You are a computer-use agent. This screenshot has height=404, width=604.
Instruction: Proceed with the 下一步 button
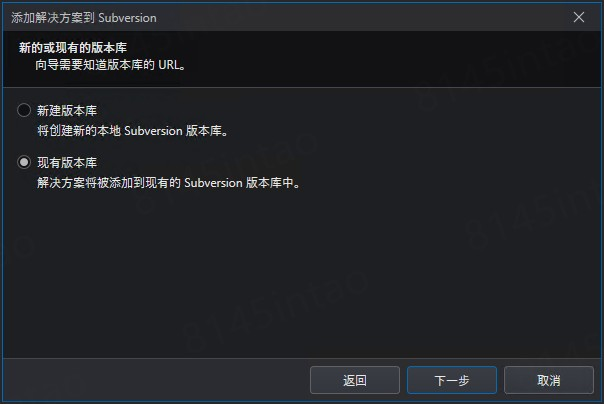pos(451,380)
